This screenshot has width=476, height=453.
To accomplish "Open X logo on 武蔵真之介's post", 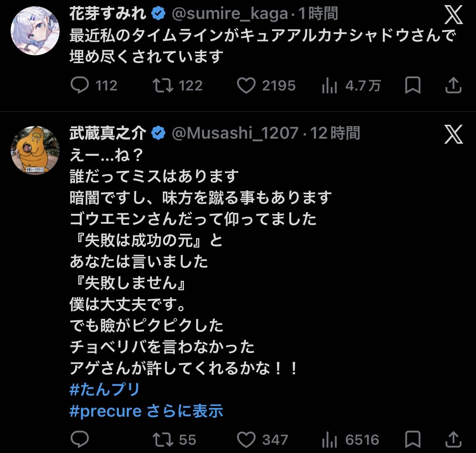I will coord(454,134).
